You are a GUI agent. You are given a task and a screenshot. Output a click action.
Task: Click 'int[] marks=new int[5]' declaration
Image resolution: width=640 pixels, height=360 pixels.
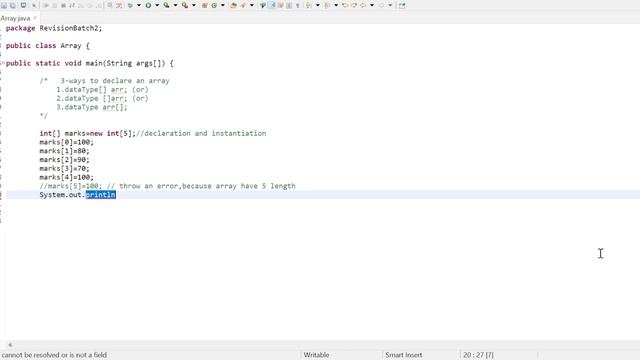pos(87,133)
